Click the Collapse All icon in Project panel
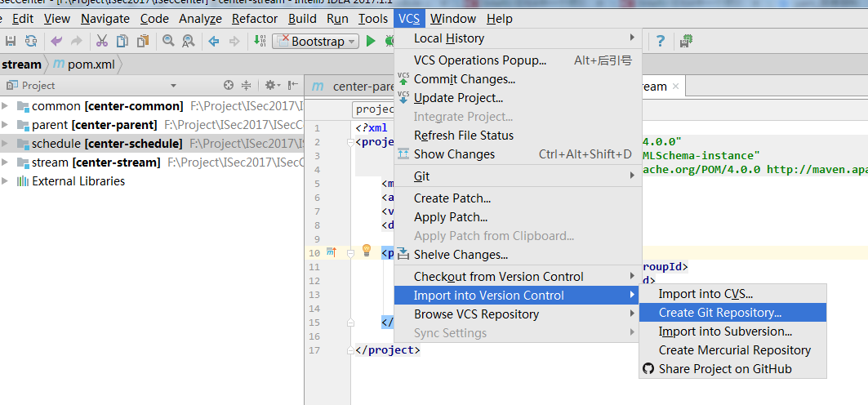Image resolution: width=868 pixels, height=405 pixels. (x=247, y=85)
